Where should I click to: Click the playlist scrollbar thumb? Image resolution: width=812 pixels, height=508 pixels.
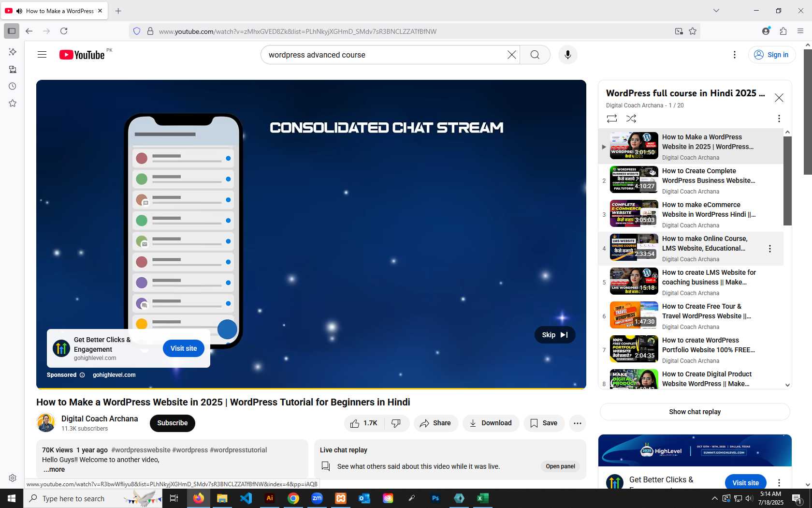787,181
